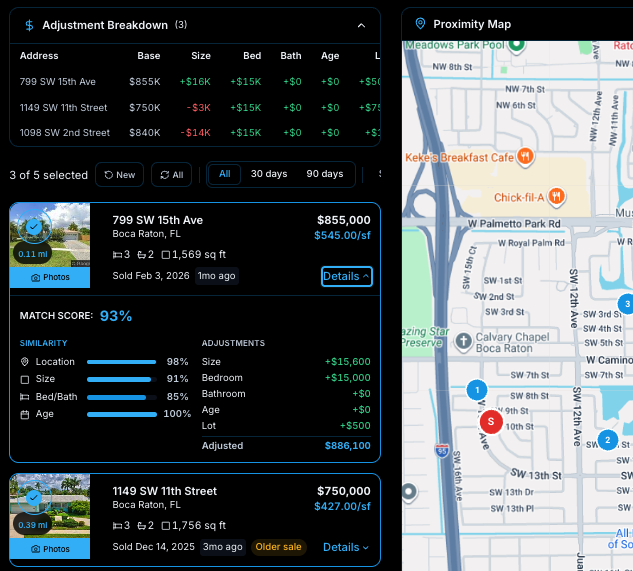Select map marker 3 near SW 3rd St
The height and width of the screenshot is (571, 633).
(x=626, y=304)
